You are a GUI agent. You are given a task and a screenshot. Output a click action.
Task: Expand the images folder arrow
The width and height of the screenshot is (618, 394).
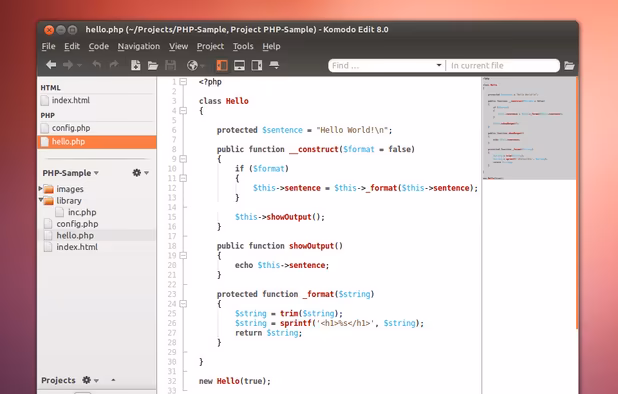click(40, 189)
